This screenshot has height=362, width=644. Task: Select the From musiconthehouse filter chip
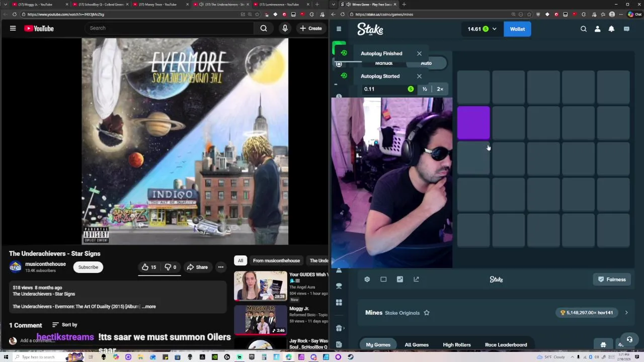point(276,260)
